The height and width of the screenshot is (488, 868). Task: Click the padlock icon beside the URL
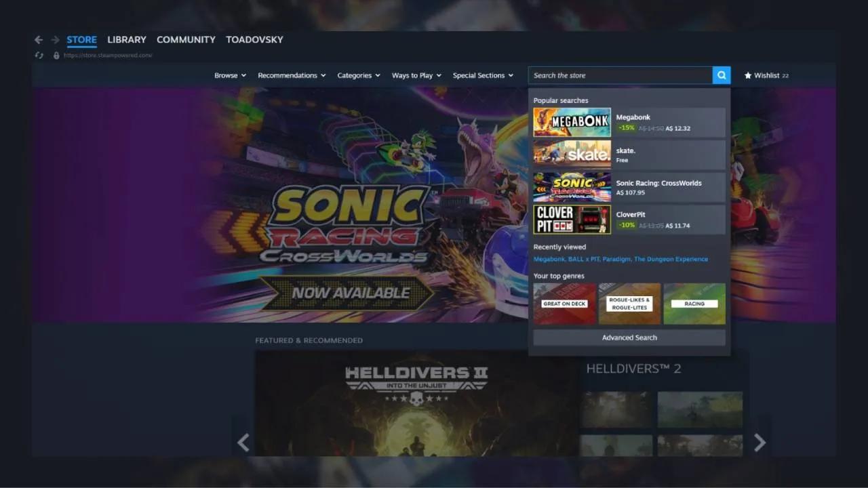(x=57, y=56)
